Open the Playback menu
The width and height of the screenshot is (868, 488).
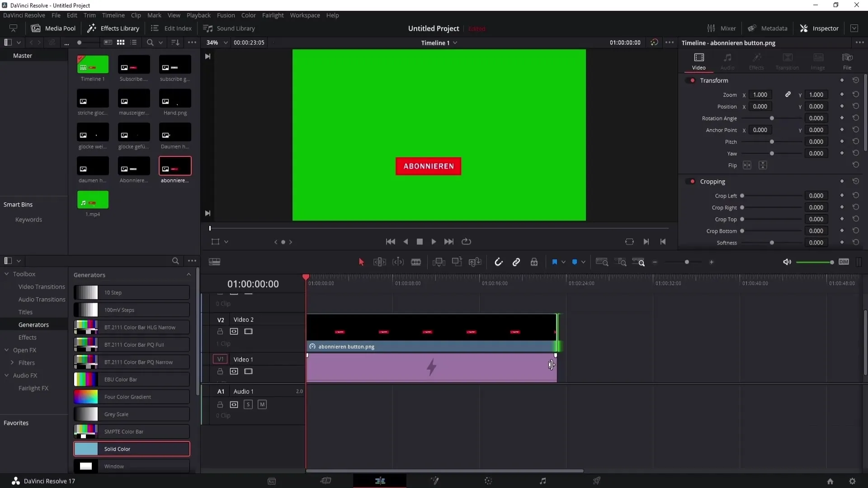click(198, 15)
